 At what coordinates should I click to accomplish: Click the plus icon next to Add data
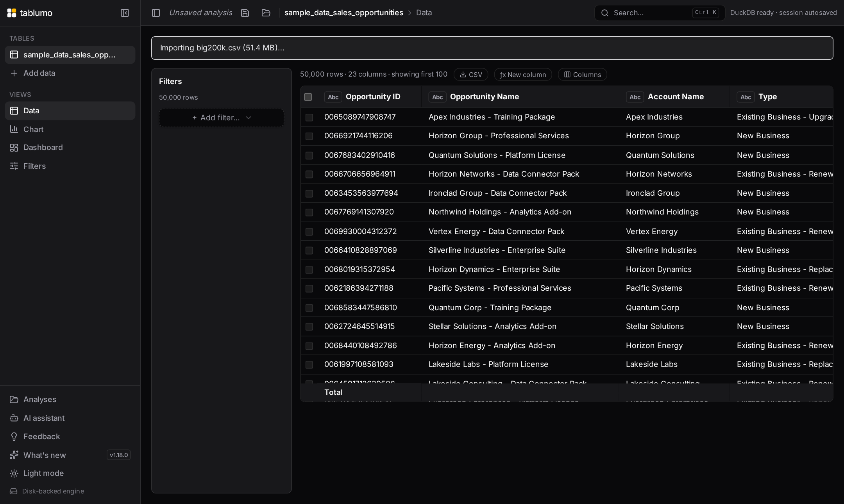(14, 73)
